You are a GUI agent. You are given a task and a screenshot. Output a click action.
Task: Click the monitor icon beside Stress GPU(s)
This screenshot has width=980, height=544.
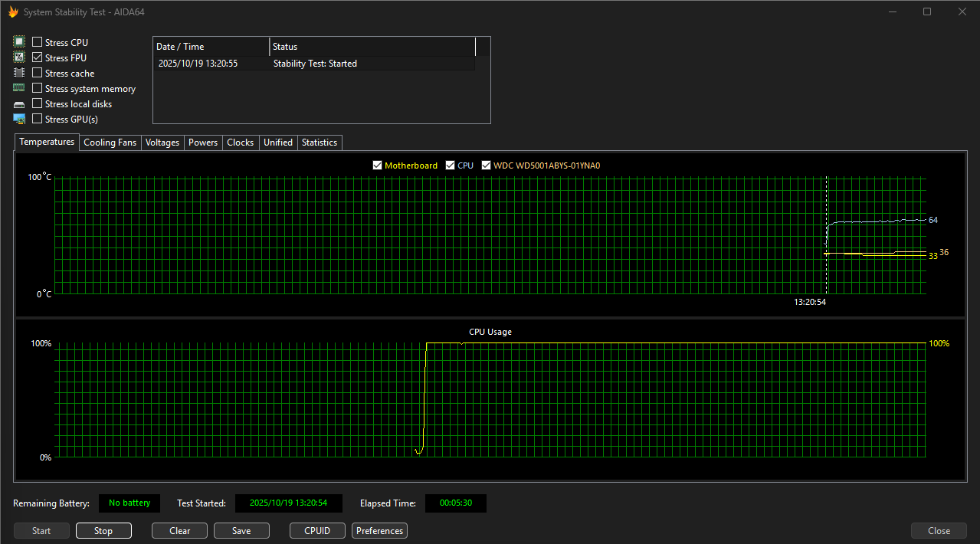tap(19, 119)
